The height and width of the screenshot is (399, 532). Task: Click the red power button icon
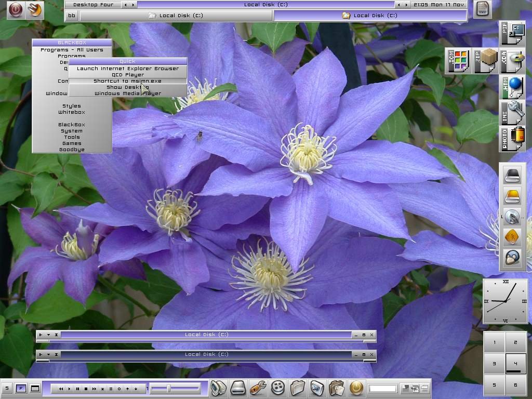(x=16, y=10)
